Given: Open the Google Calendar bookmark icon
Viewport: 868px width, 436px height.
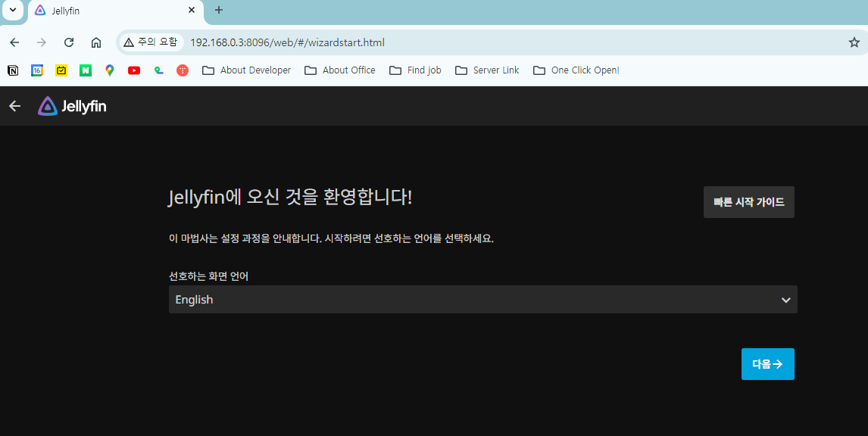Looking at the screenshot, I should point(37,70).
